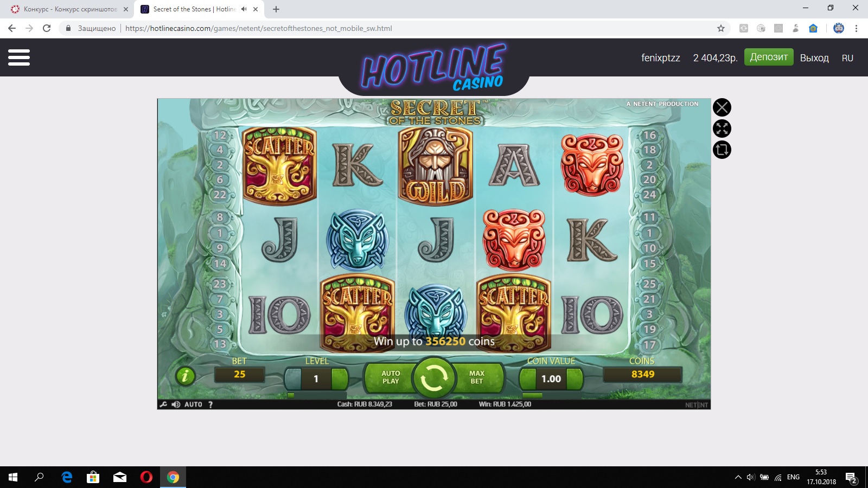Screen dimensions: 868x488
Task: Mute game sound with the speaker icon
Action: pyautogui.click(x=176, y=404)
